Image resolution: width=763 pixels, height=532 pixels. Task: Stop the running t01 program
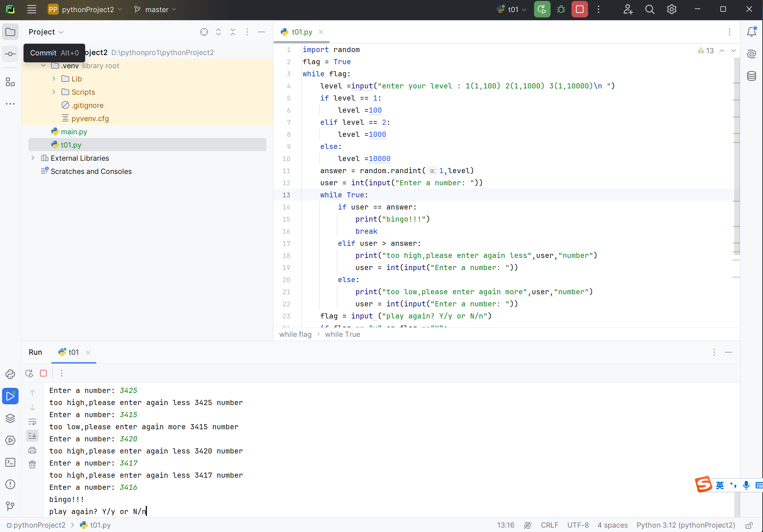(x=579, y=10)
